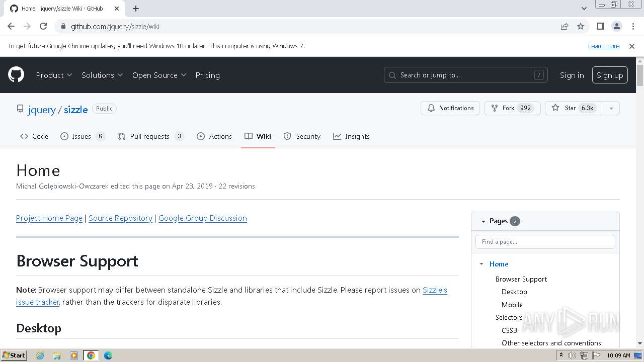Switch to the Insights tab
This screenshot has height=362, width=644.
[x=351, y=136]
